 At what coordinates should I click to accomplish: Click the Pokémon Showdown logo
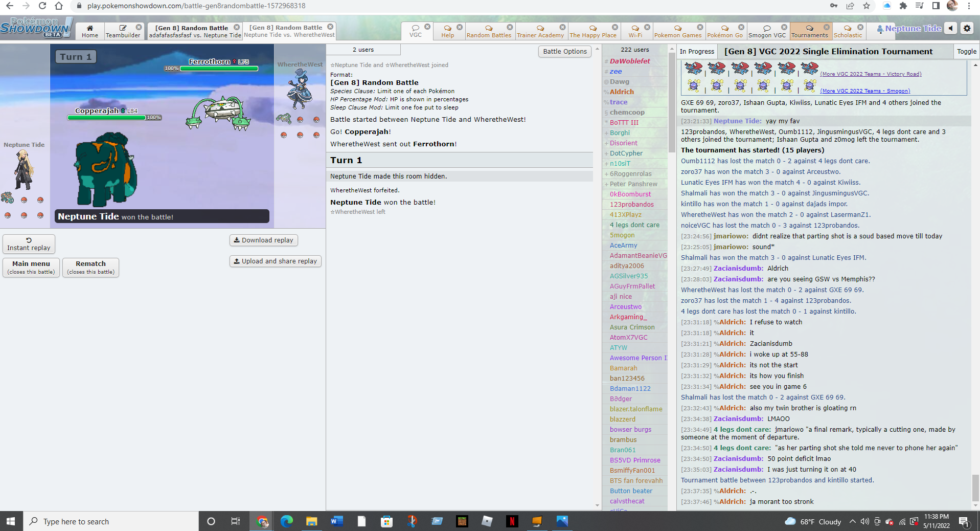pyautogui.click(x=36, y=28)
